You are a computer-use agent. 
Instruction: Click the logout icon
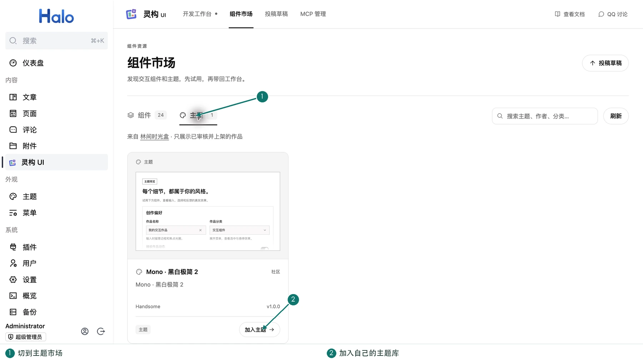click(101, 332)
